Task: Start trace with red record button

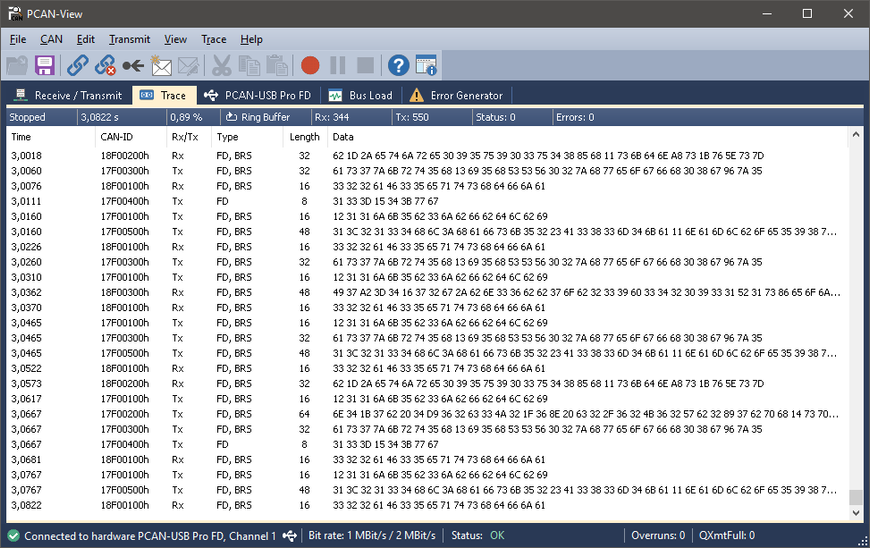Action: coord(310,65)
